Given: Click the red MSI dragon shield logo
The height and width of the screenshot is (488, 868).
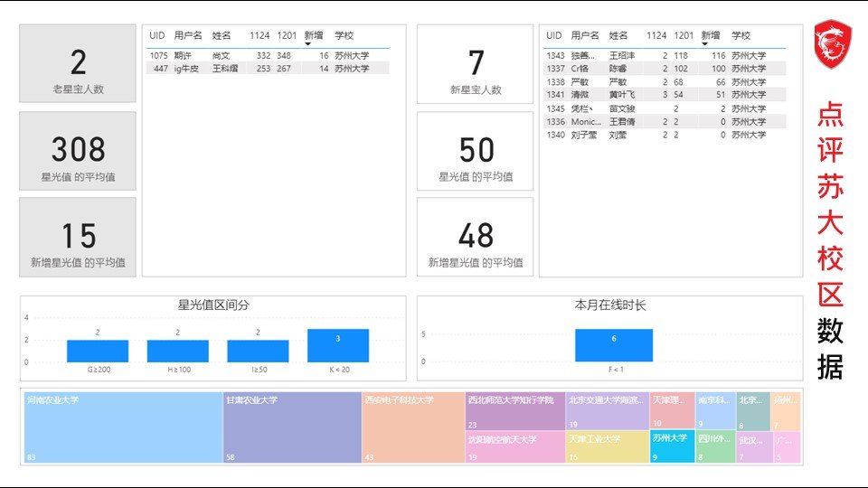Looking at the screenshot, I should [833, 44].
